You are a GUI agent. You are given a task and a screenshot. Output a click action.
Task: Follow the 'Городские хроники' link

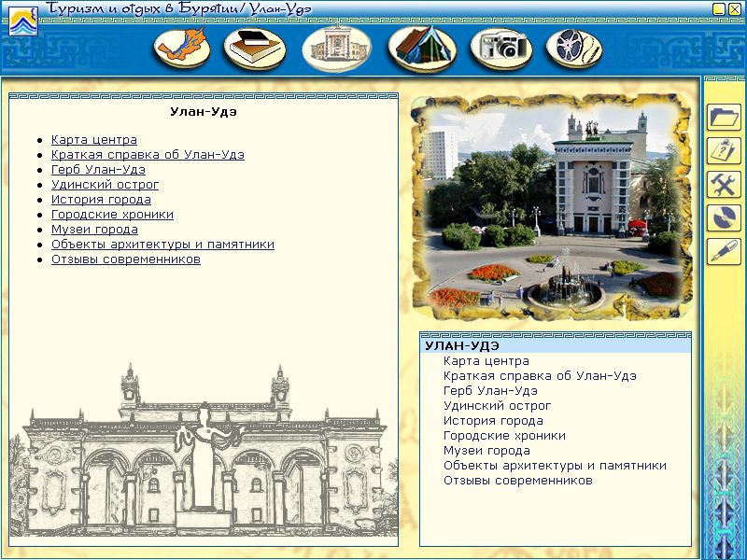(112, 215)
